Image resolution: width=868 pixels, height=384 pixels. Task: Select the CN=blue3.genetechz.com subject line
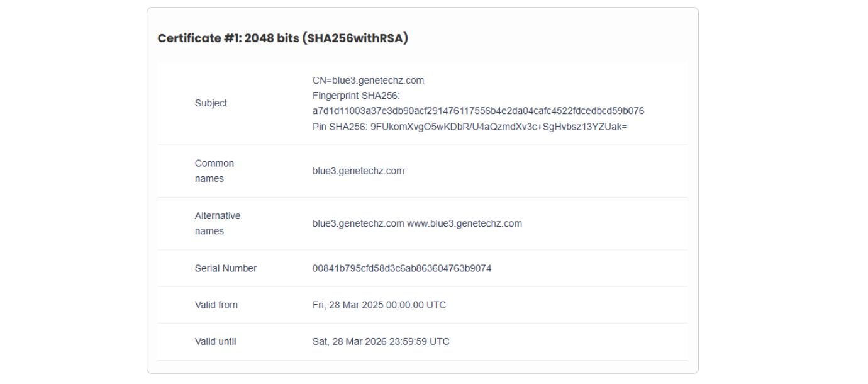[368, 81]
